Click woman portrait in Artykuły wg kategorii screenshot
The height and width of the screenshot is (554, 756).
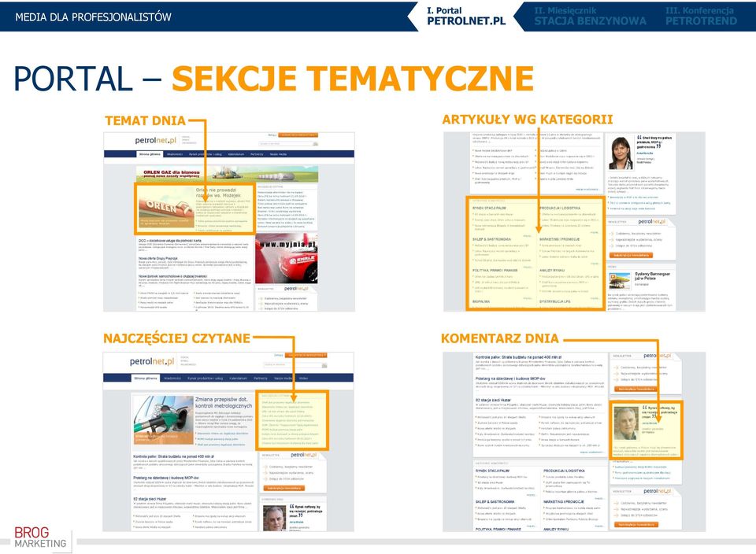coord(621,153)
